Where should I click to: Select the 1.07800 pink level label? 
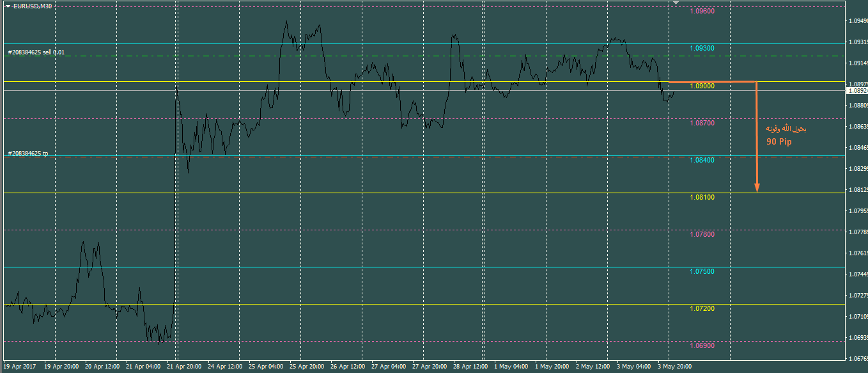pos(702,234)
